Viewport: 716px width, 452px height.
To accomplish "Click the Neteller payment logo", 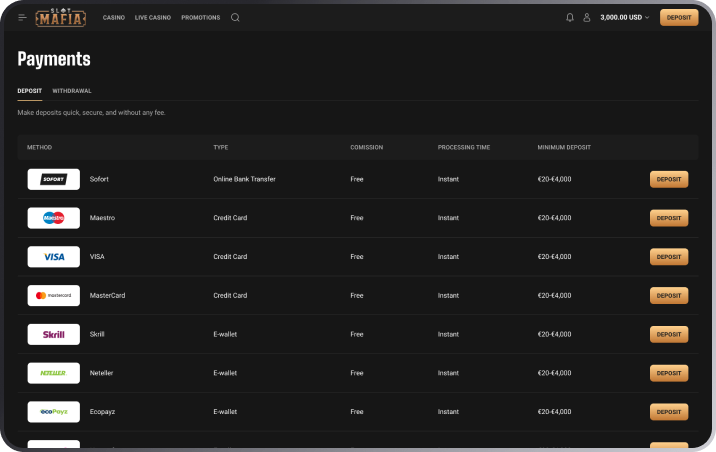I will coord(53,373).
